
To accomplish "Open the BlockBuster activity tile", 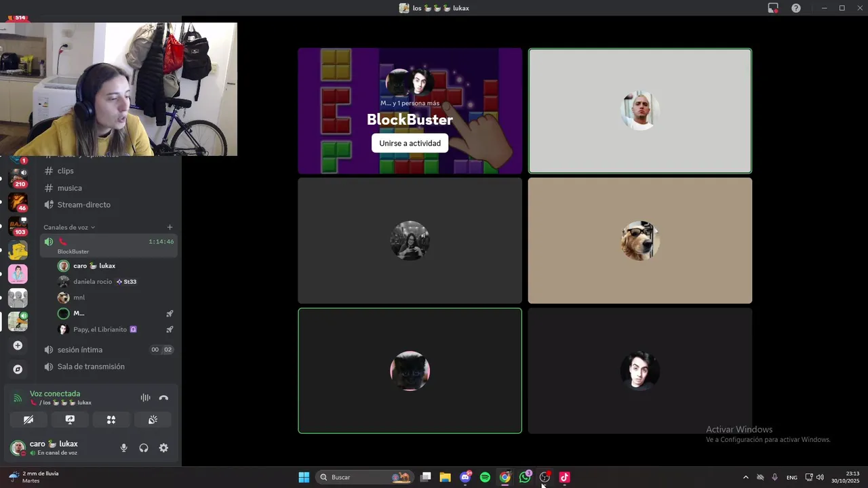I will tap(410, 111).
